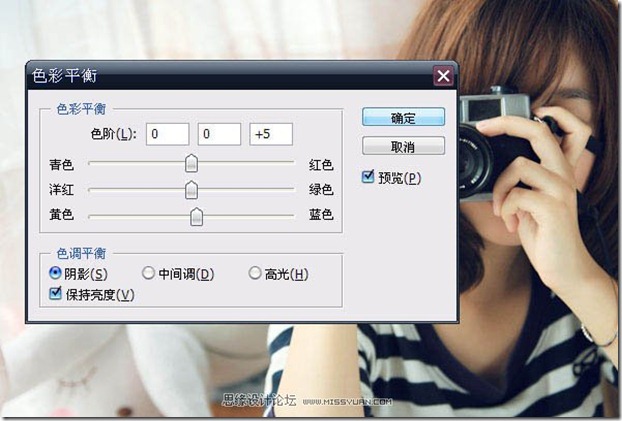The image size is (622, 421).
Task: Click the 蓝色 label
Action: coord(321,215)
